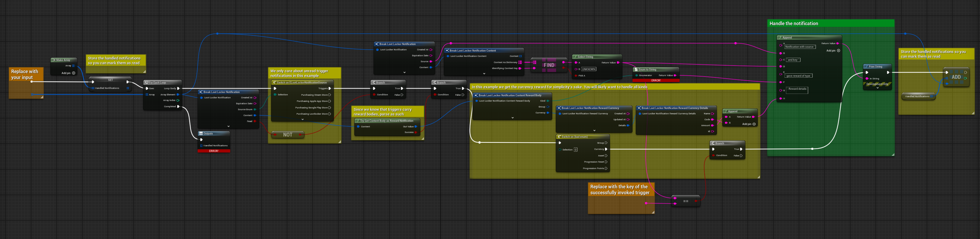Expand the Print String node advanced options

(x=877, y=88)
